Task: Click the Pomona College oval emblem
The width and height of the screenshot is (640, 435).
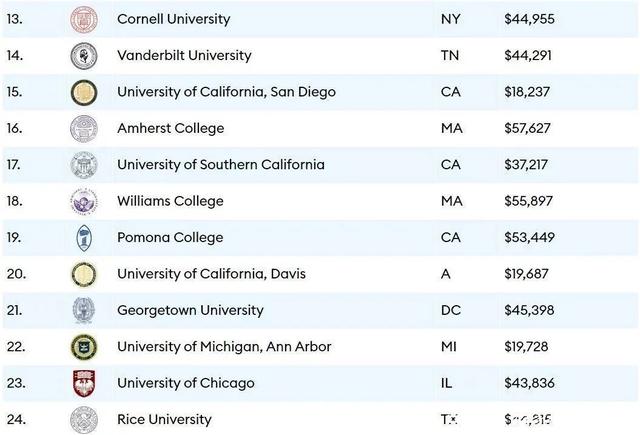Action: pos(84,238)
